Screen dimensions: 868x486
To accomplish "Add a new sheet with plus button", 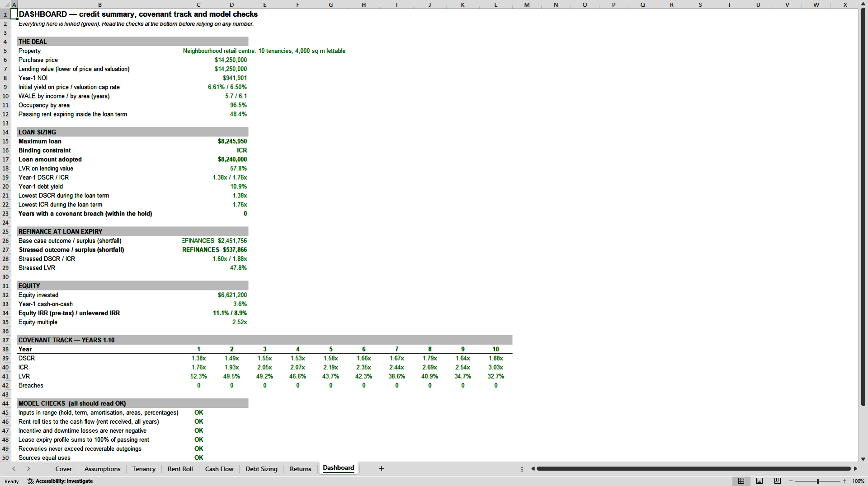I will (381, 468).
